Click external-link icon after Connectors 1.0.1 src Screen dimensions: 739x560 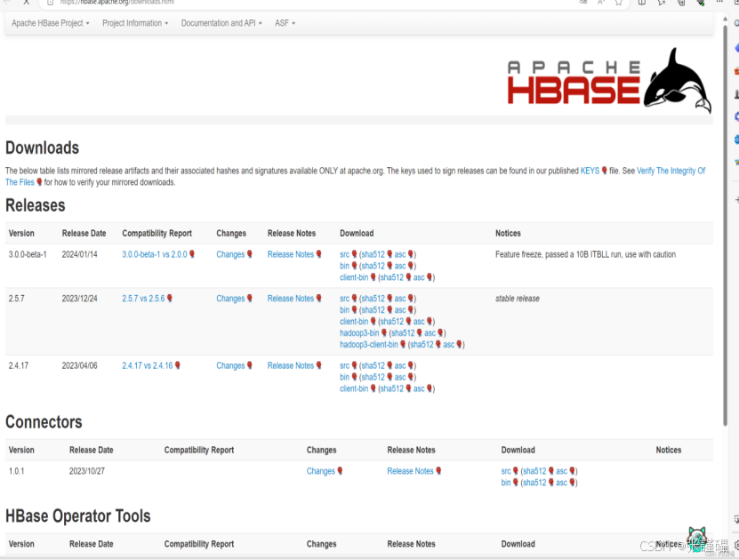[516, 470]
